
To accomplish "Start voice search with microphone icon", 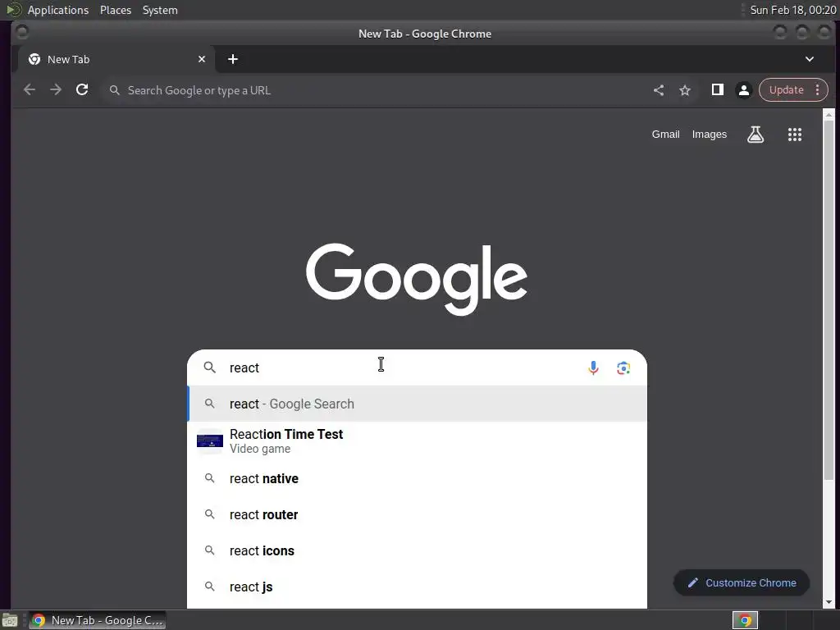I will click(x=593, y=367).
